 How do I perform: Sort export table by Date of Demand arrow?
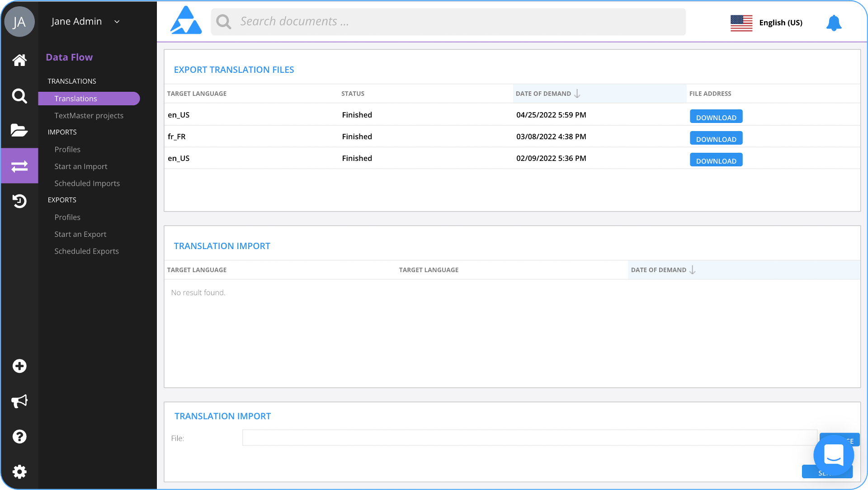pos(577,94)
